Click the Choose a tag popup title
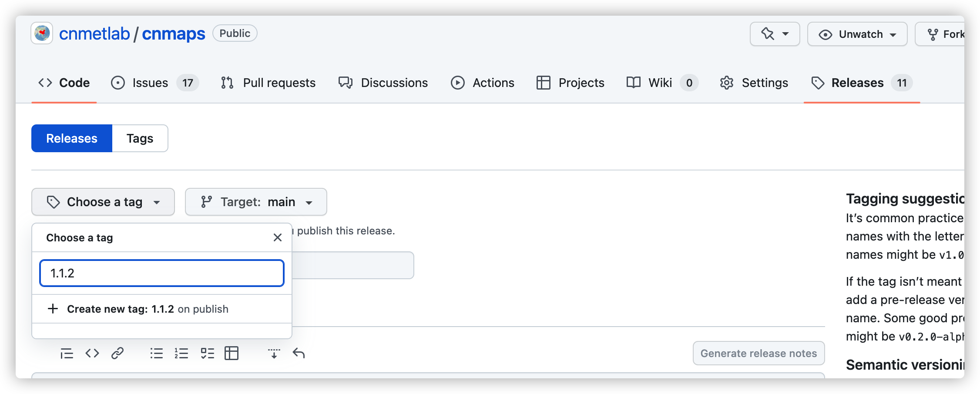The width and height of the screenshot is (980, 394). click(x=80, y=237)
